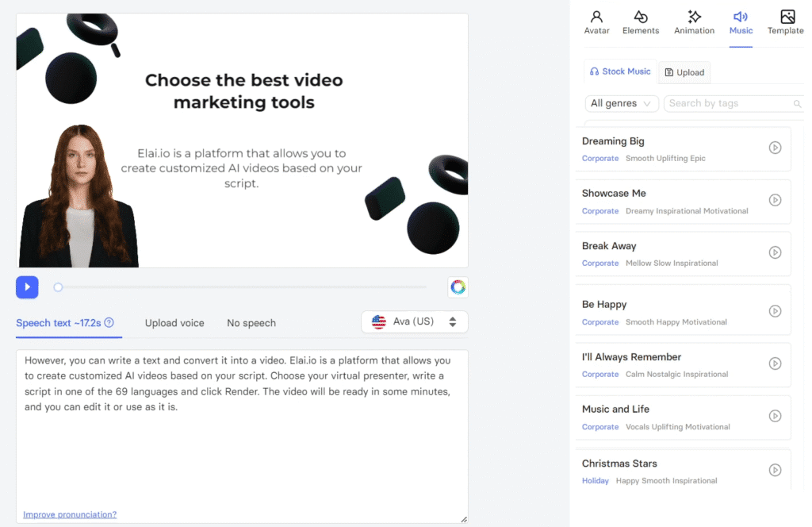Click the Holiday tag under Christmas Stars
812x527 pixels.
pyautogui.click(x=595, y=481)
